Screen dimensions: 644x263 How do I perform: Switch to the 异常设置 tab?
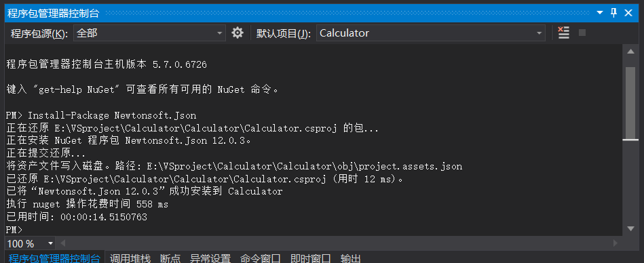click(210, 258)
